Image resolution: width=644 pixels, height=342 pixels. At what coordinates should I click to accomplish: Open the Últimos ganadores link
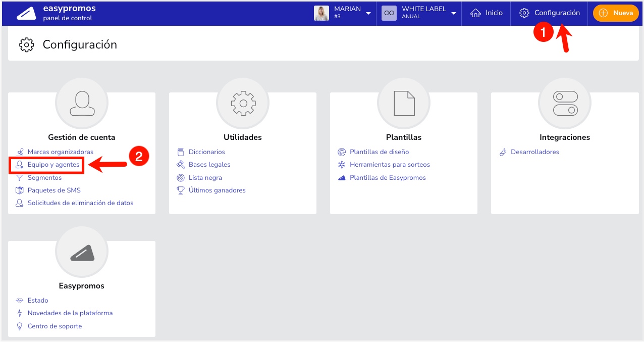[x=217, y=190]
